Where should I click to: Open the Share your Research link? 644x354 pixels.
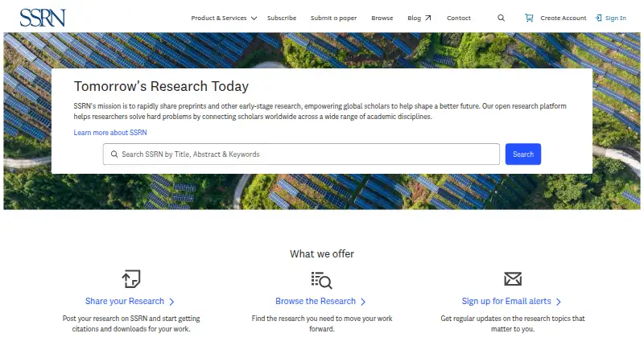click(125, 301)
